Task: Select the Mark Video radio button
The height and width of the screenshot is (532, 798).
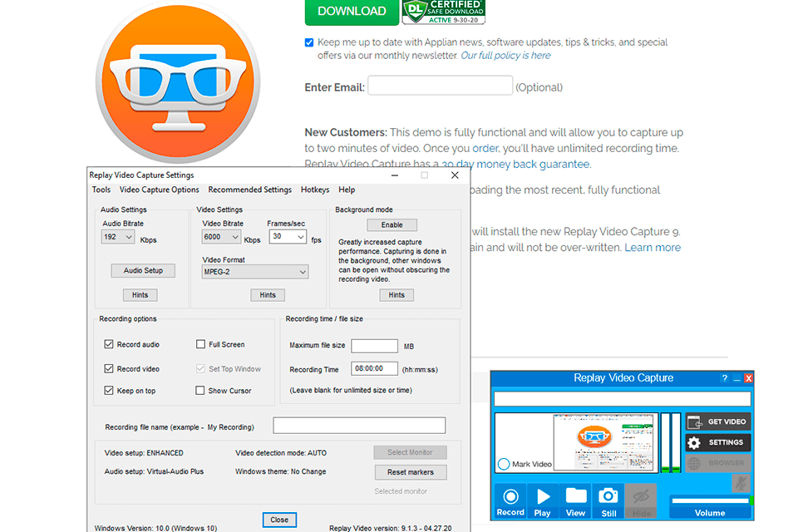Action: [x=503, y=464]
